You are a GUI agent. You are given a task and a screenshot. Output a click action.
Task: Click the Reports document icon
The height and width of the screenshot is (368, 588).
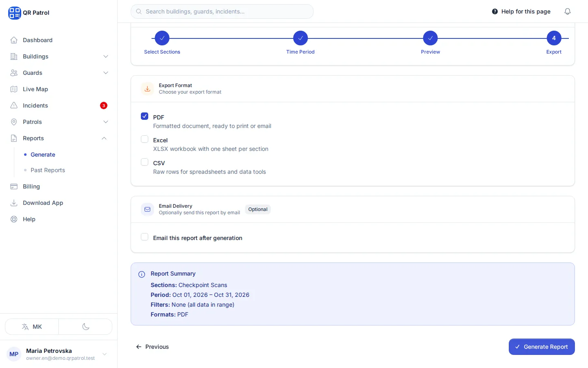14,138
